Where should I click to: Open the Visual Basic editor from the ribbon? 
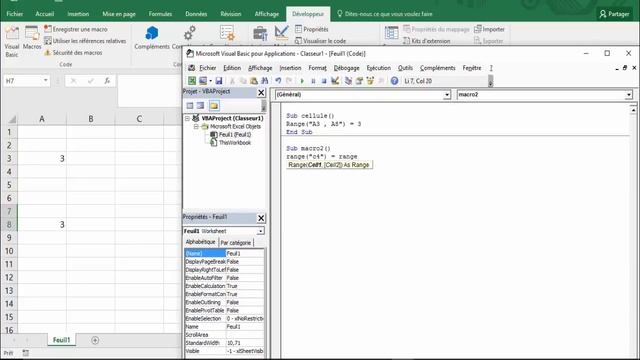pos(12,41)
